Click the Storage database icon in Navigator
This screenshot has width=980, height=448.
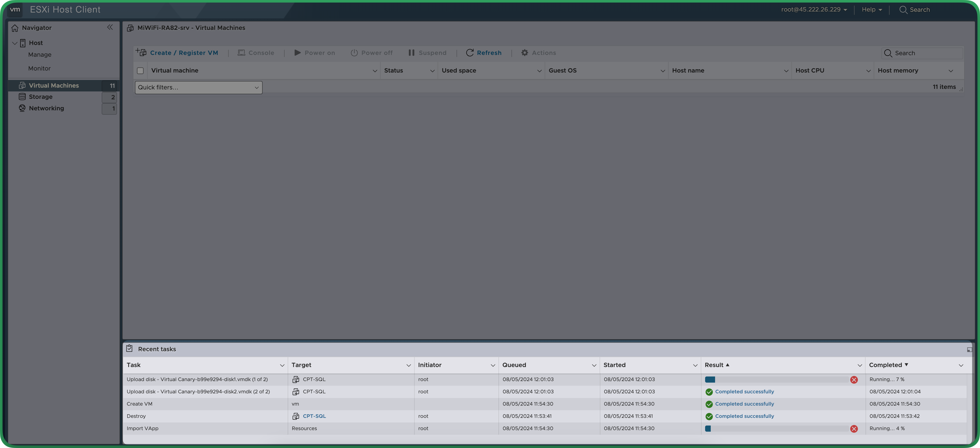(22, 97)
